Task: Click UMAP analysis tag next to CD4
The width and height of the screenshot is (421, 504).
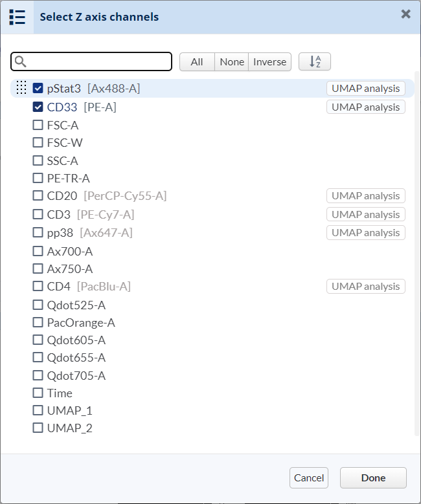Action: coord(365,286)
